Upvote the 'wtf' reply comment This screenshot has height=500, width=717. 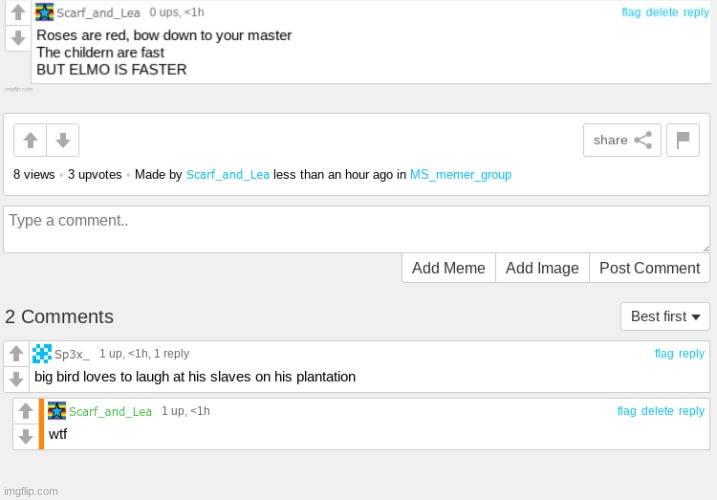[26, 411]
